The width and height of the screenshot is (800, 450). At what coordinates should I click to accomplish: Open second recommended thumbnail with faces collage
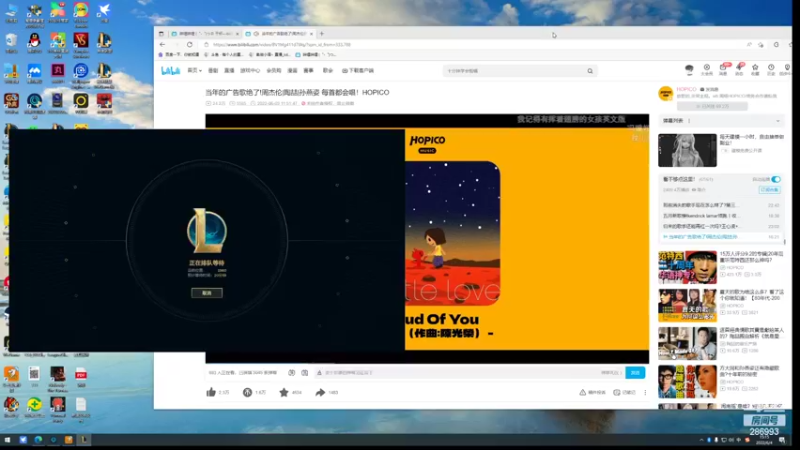[x=687, y=305]
